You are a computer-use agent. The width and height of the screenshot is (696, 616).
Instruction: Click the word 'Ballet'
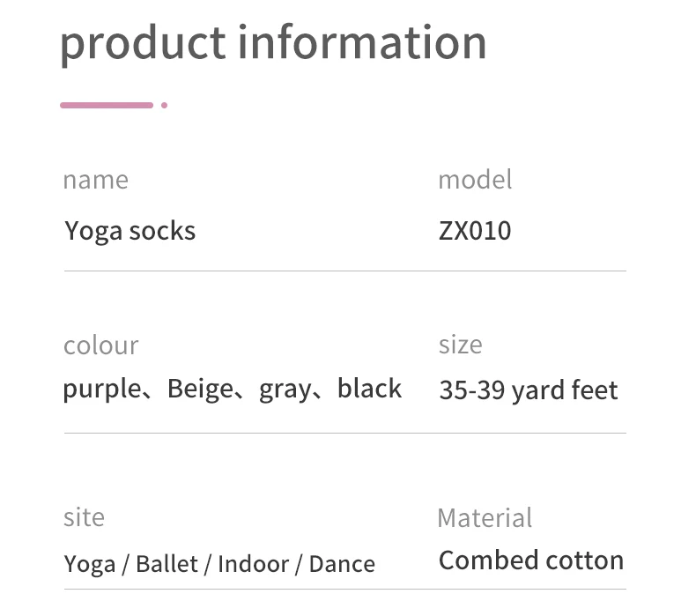167,564
